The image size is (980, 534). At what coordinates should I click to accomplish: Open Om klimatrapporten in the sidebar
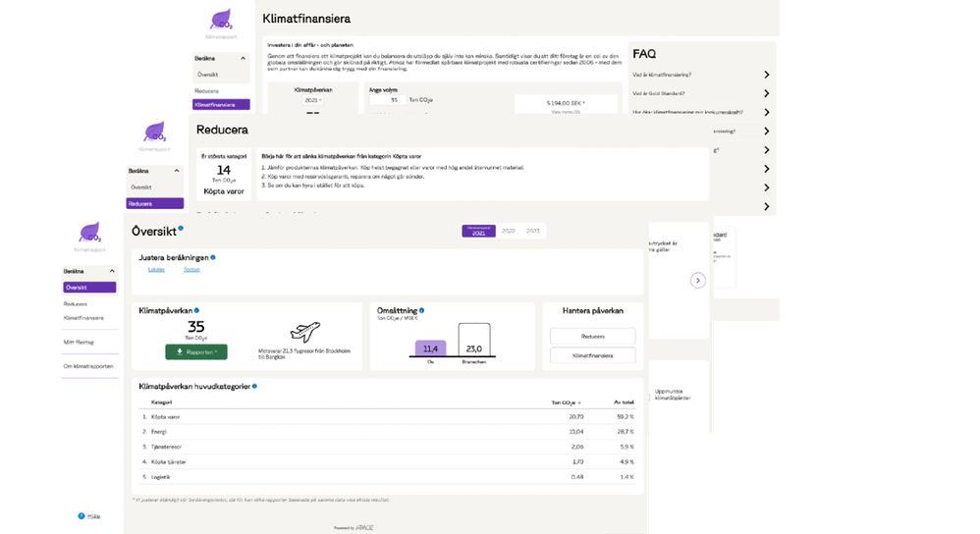[x=88, y=366]
